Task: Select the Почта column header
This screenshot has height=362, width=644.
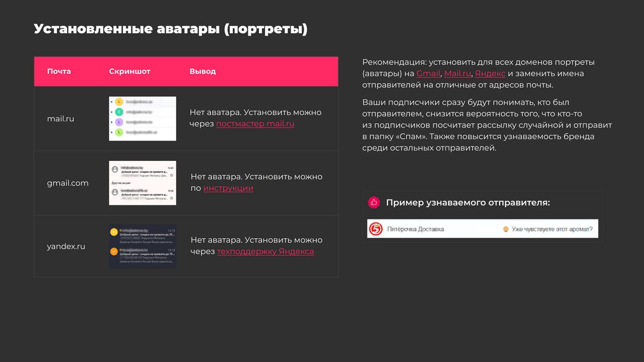Action: (59, 71)
